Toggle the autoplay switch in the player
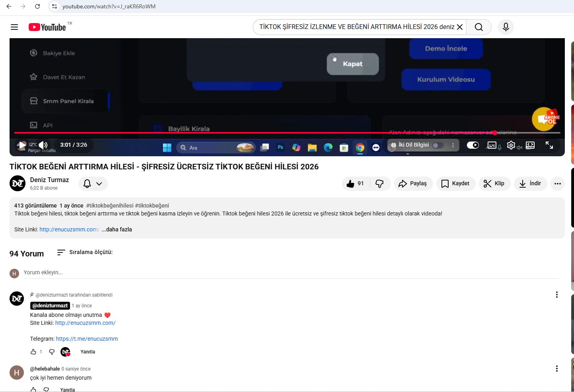 coord(473,145)
